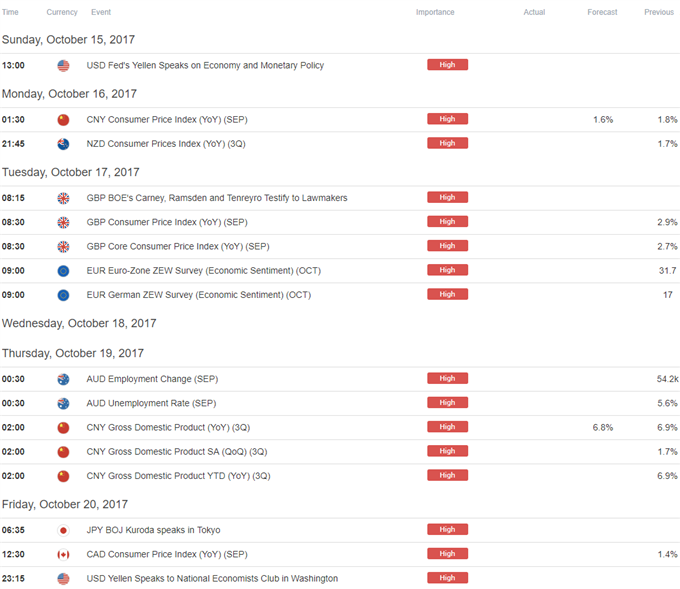Open GBP Consumer Price Index (YoY) (SEP) event
Viewport: 680px width, 589px height.
coord(167,223)
